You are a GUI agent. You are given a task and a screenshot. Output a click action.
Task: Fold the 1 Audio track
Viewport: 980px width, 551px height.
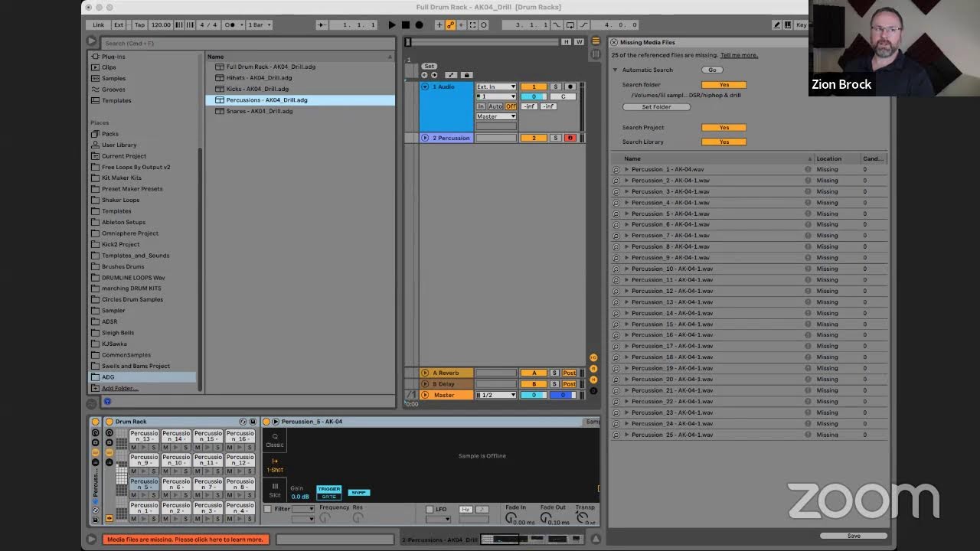point(425,86)
